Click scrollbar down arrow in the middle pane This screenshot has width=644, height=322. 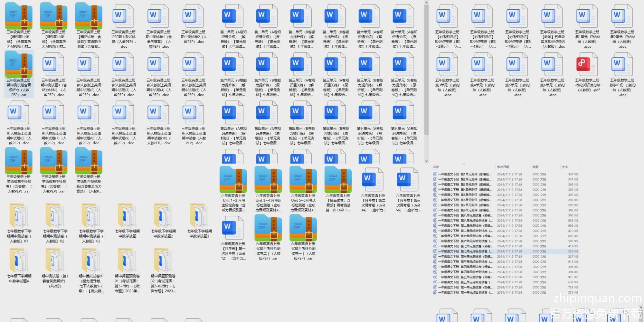click(x=426, y=161)
